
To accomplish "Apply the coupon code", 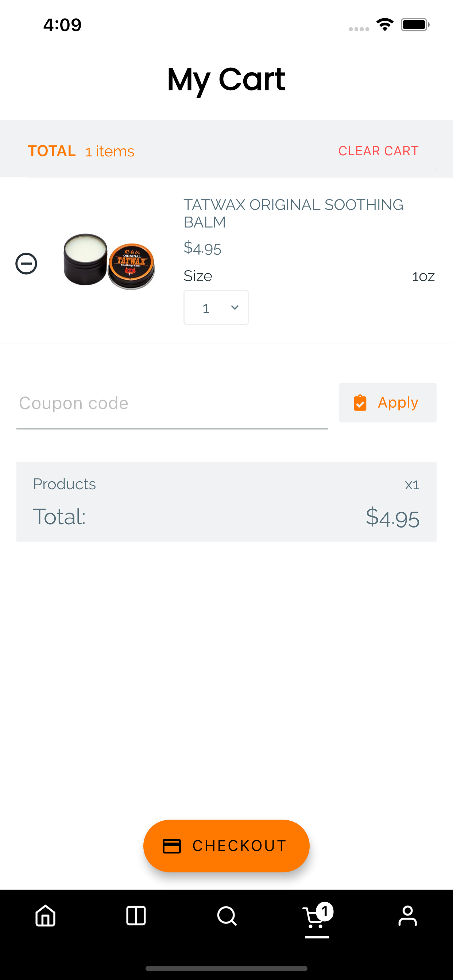I will [x=387, y=402].
